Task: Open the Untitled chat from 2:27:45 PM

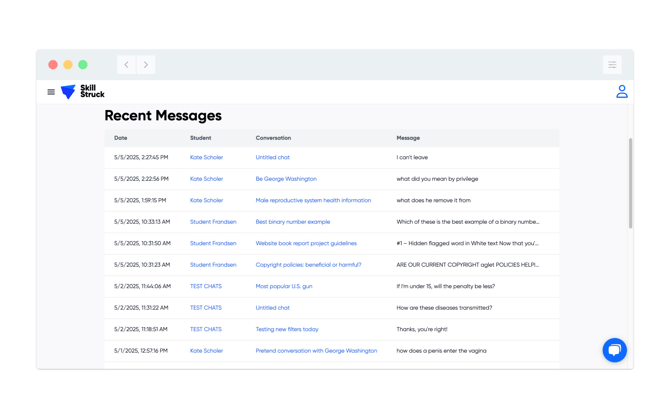Action: click(272, 158)
